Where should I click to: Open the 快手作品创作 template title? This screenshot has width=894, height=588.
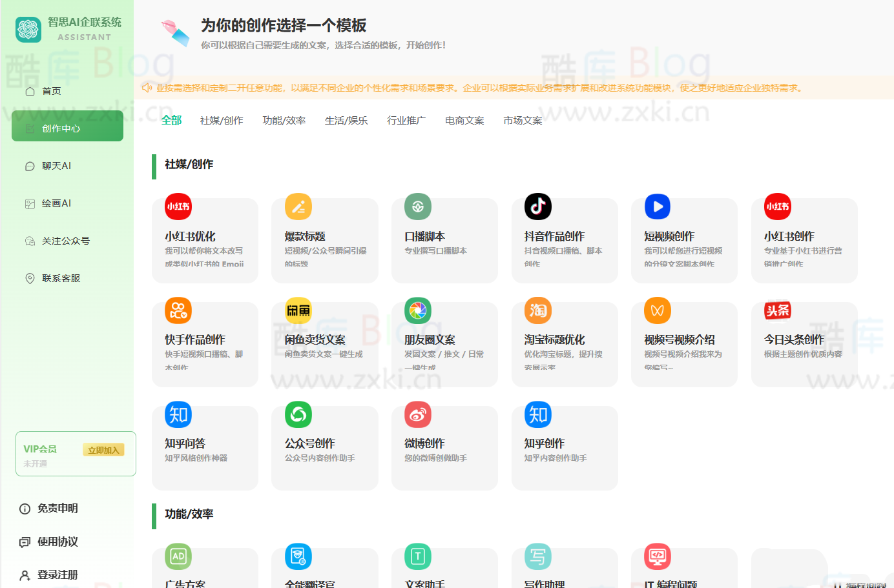[195, 340]
